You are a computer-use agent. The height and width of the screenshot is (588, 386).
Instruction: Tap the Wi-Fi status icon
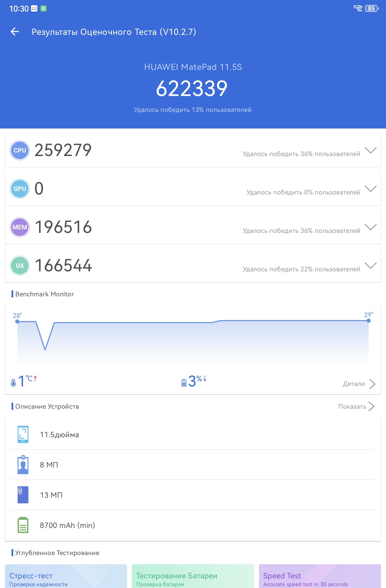coord(358,8)
